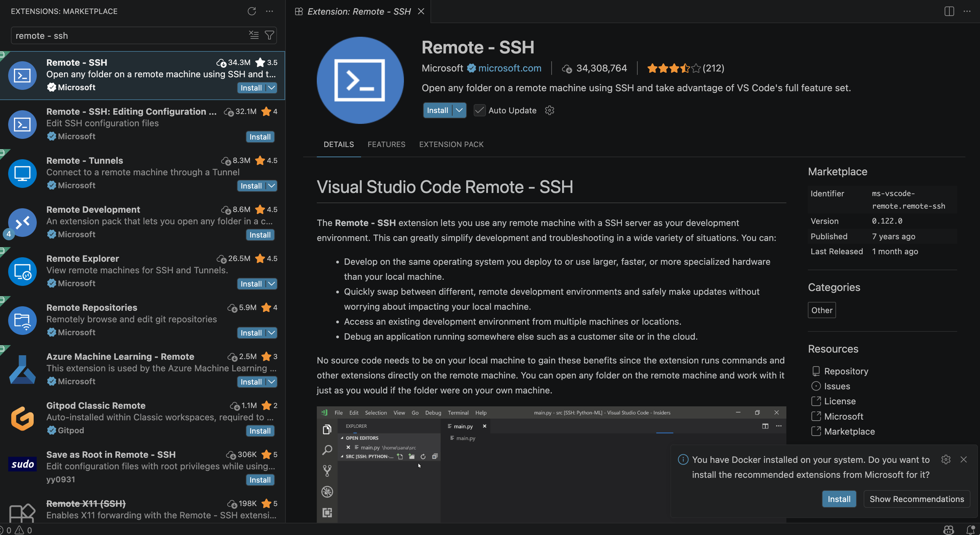Click the '7 years ago' published value
Screen dimensions: 980x535
[893, 236]
